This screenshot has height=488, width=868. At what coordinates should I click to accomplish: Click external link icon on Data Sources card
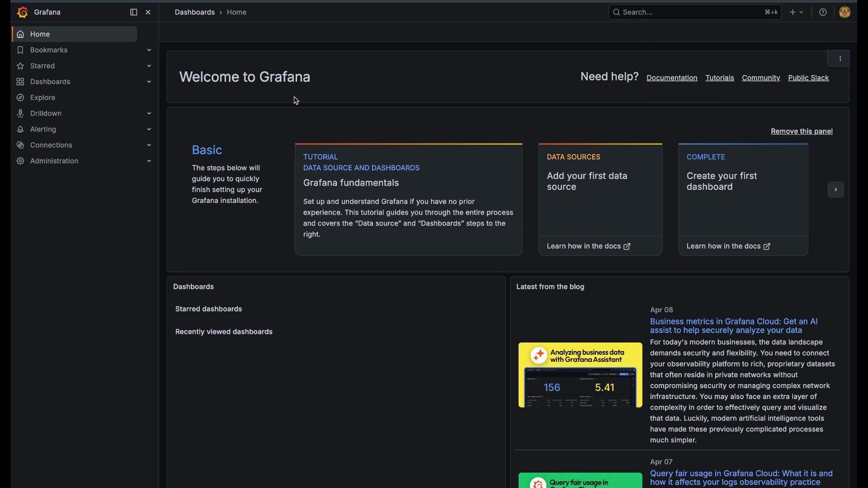(627, 247)
